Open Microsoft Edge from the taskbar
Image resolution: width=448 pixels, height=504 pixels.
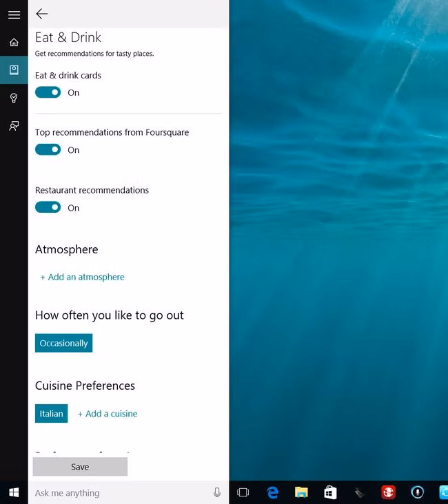click(272, 492)
